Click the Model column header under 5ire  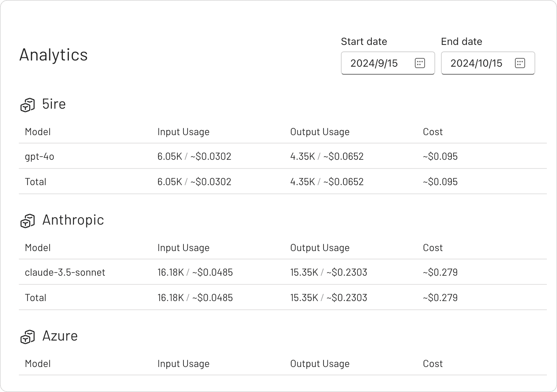click(38, 132)
